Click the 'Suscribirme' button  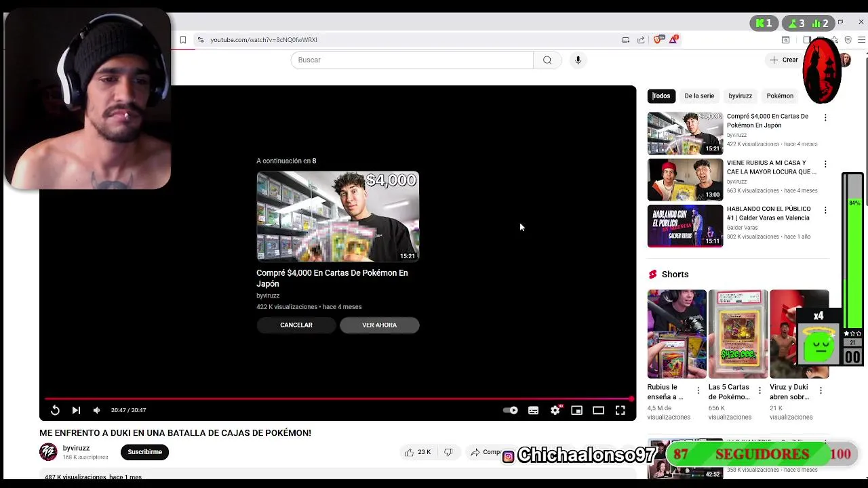coord(144,452)
